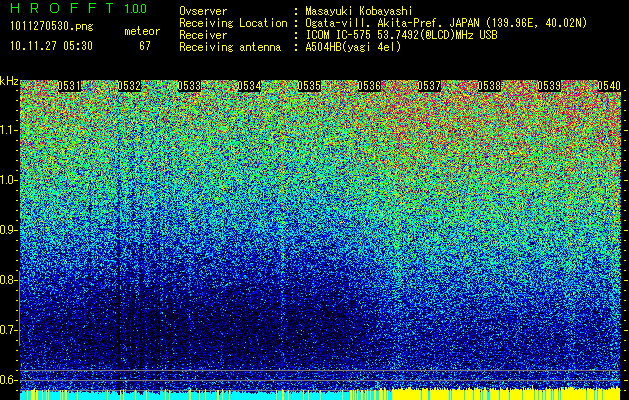This screenshot has height=400, width=629.
Task: Click the HROFFT 1.0.0 title text
Action: pyautogui.click(x=79, y=8)
